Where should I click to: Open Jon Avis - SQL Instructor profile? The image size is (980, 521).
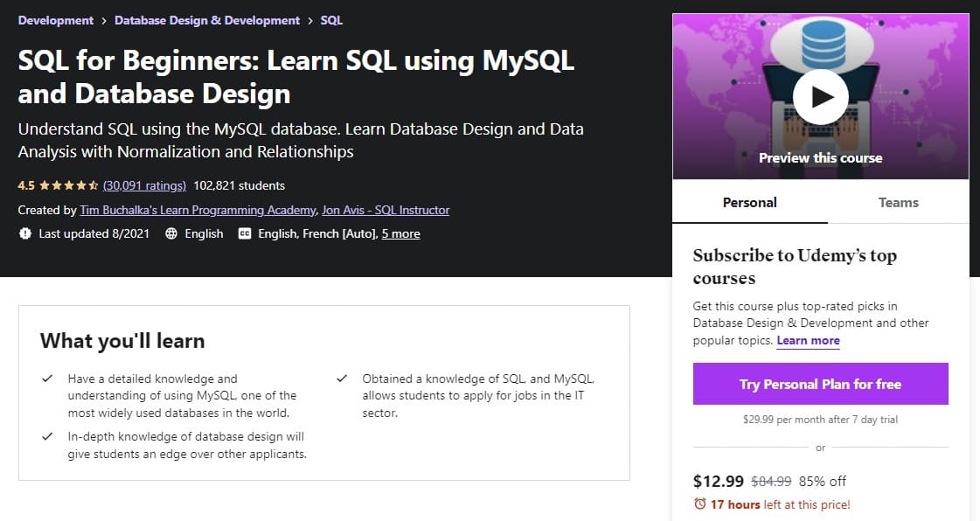tap(386, 210)
